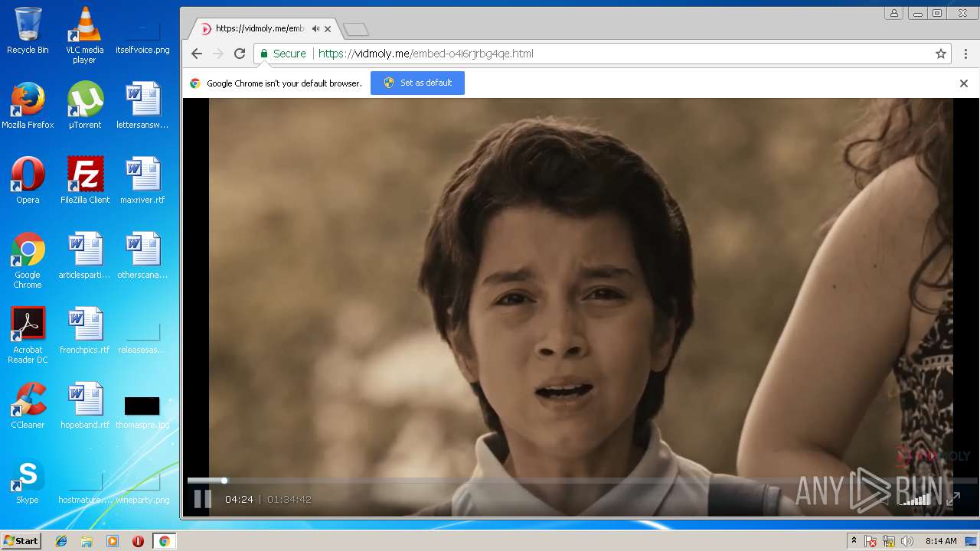Open the network status tray icon
The height and width of the screenshot is (551, 980).
pyautogui.click(x=889, y=541)
